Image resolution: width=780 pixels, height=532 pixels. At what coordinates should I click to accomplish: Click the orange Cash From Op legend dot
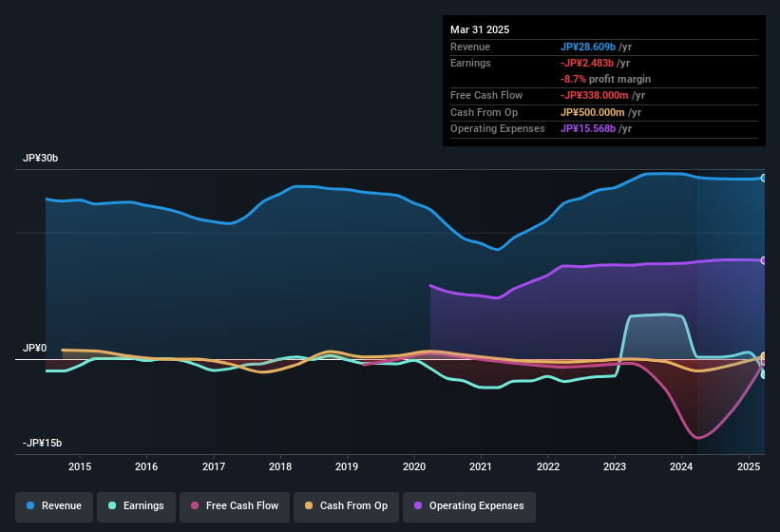[x=309, y=505]
